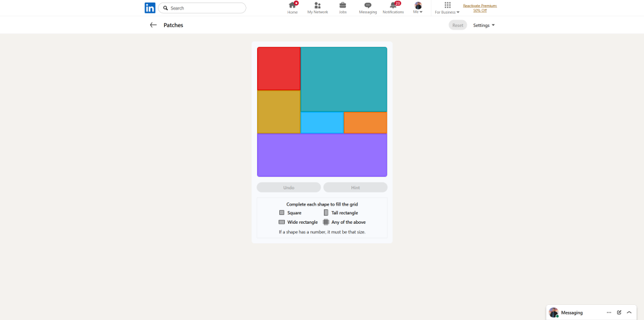
Task: Click the Square legend icon
Action: (282, 212)
